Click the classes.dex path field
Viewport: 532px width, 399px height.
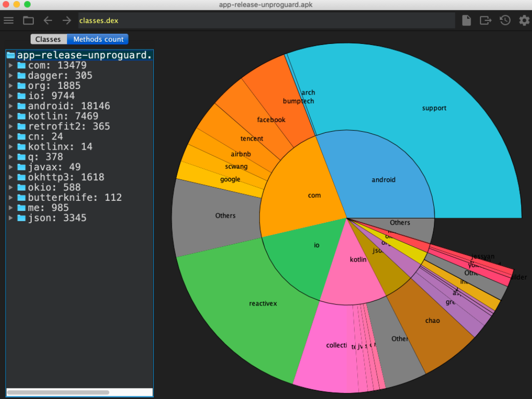(267, 21)
